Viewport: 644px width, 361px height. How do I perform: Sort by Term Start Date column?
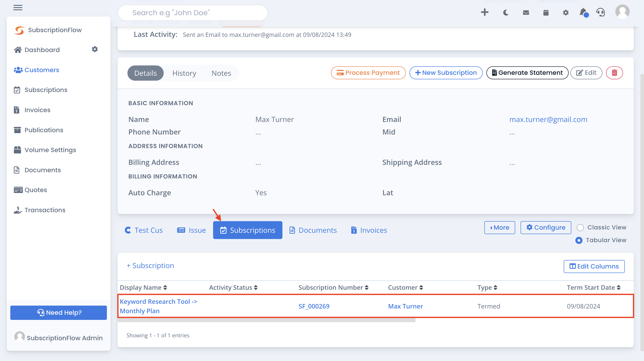pyautogui.click(x=593, y=287)
